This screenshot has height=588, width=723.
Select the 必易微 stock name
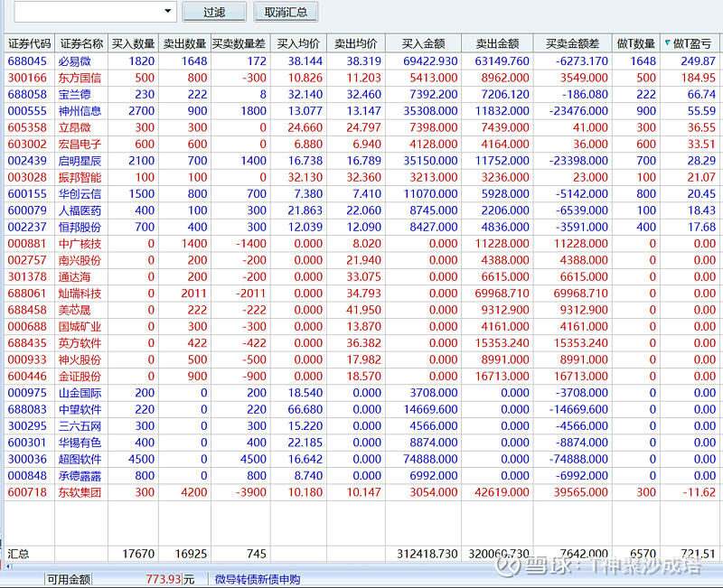coord(75,61)
